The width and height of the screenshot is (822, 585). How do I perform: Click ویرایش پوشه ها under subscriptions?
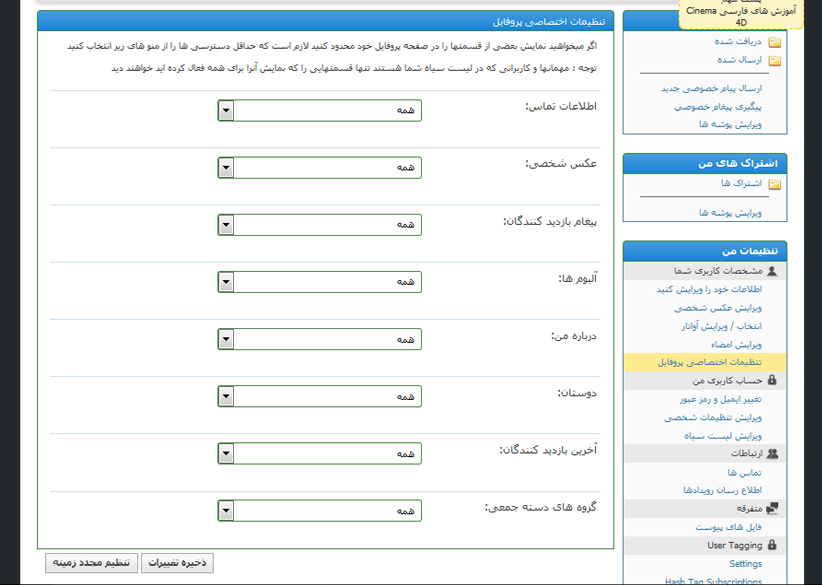730,213
